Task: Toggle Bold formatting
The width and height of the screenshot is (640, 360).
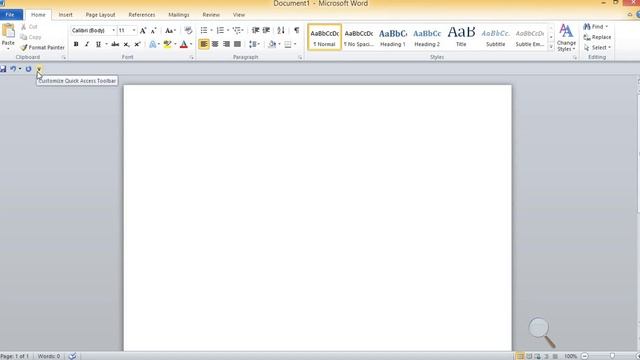Action: click(x=76, y=44)
